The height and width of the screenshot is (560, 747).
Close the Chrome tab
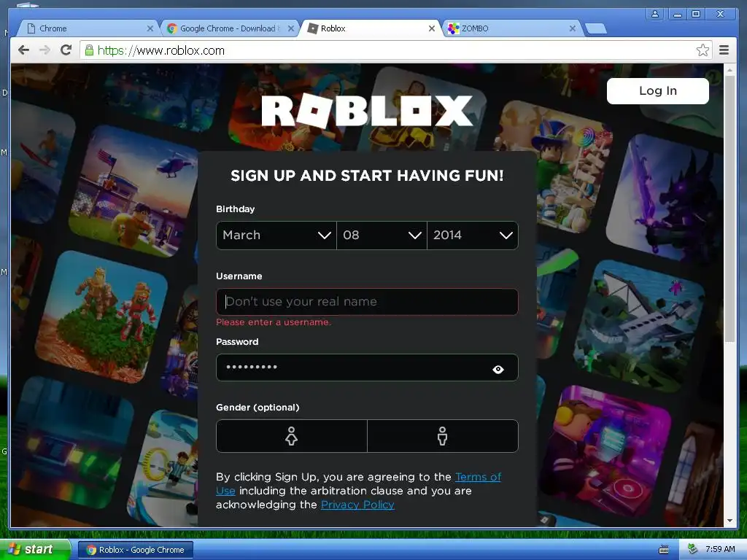[x=150, y=28]
